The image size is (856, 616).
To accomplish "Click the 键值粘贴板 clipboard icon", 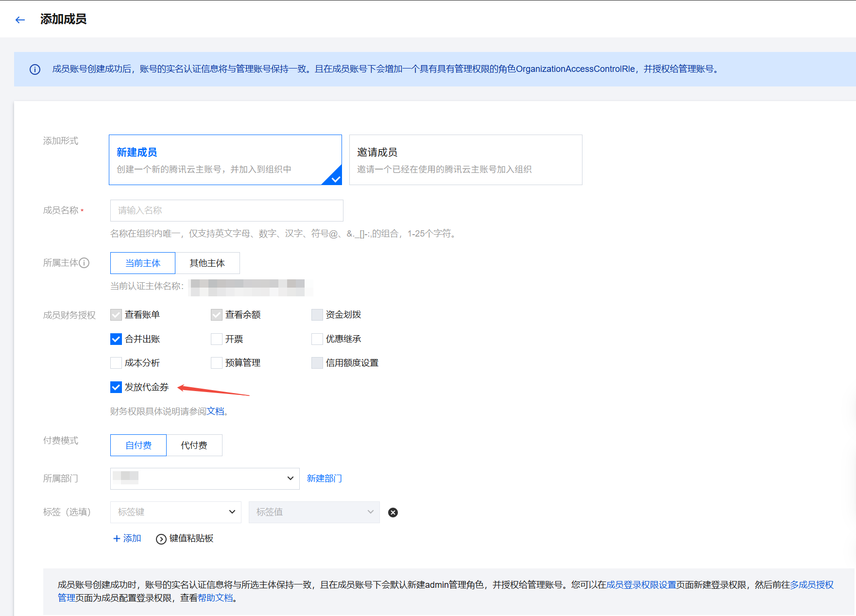I will 161,539.
